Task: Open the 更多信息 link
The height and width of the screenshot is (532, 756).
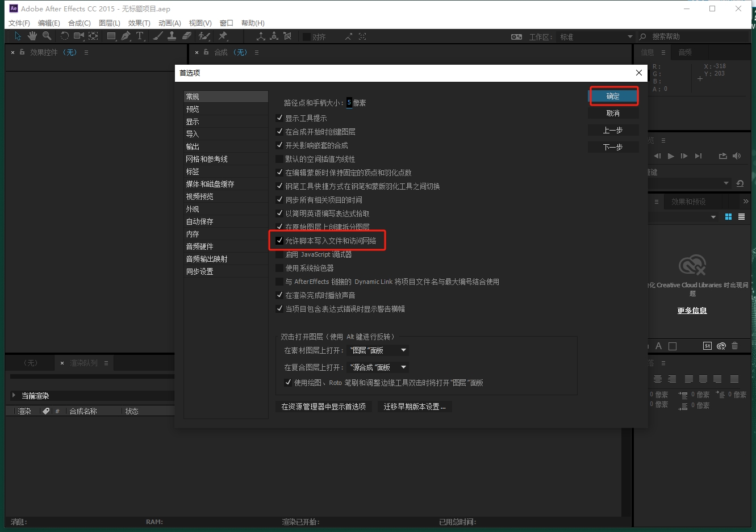Action: point(692,311)
